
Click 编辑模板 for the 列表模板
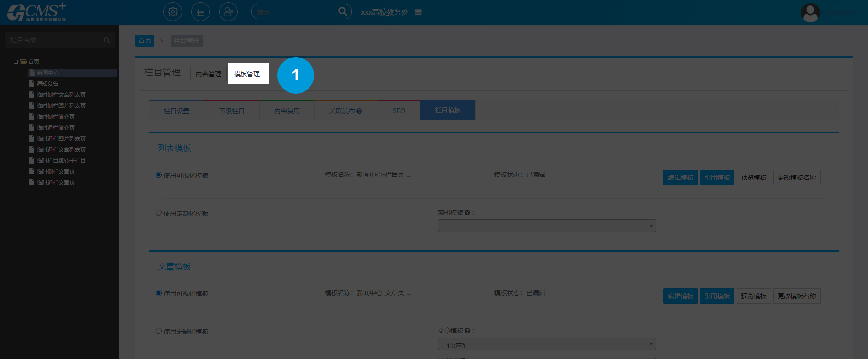[680, 178]
